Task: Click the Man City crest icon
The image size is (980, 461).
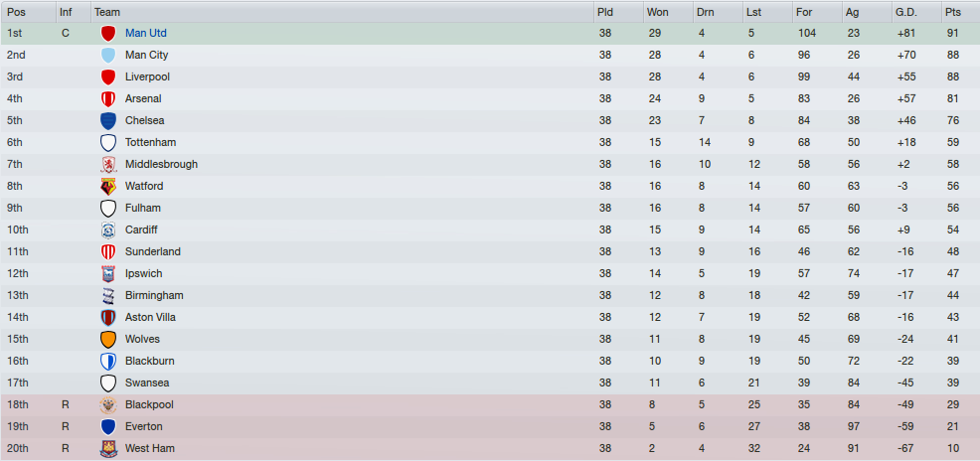Action: [108, 55]
